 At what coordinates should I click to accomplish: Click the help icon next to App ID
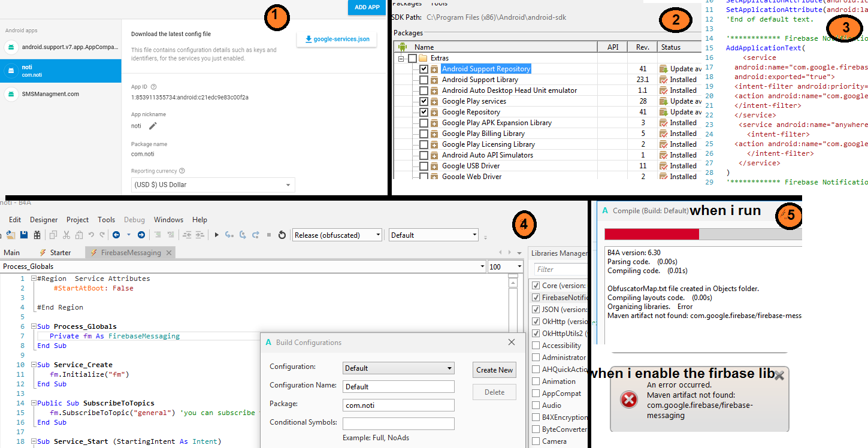154,87
